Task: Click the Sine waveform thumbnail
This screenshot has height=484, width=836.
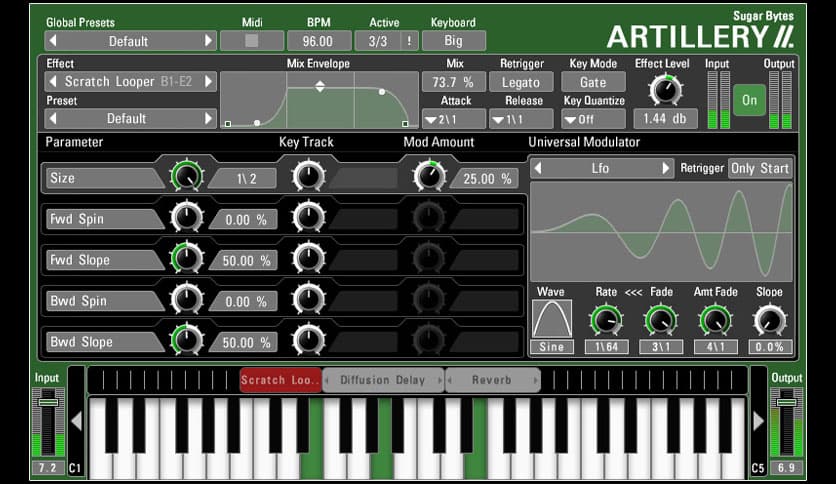Action: 552,319
